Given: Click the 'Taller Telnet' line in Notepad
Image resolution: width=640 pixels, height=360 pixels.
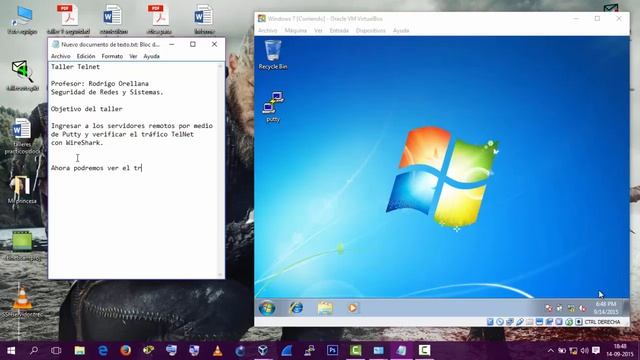Looking at the screenshot, I should pyautogui.click(x=76, y=67).
